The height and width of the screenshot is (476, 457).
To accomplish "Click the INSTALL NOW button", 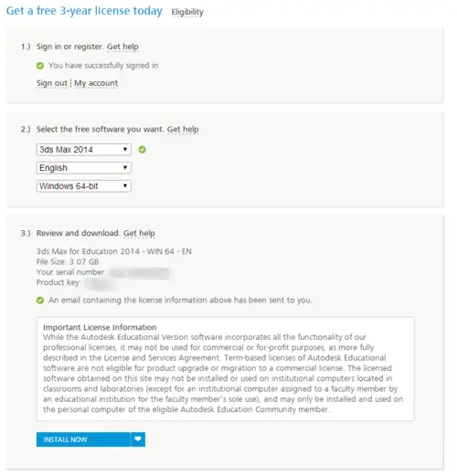I will pyautogui.click(x=83, y=439).
